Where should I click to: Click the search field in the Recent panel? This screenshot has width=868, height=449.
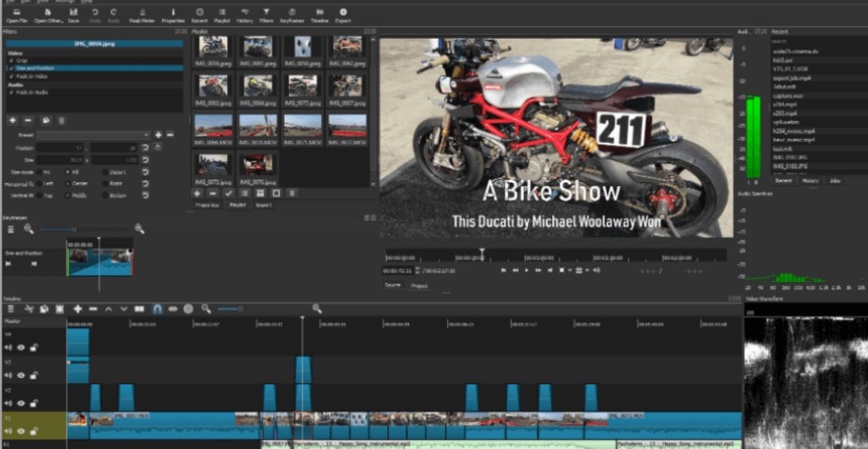(820, 41)
